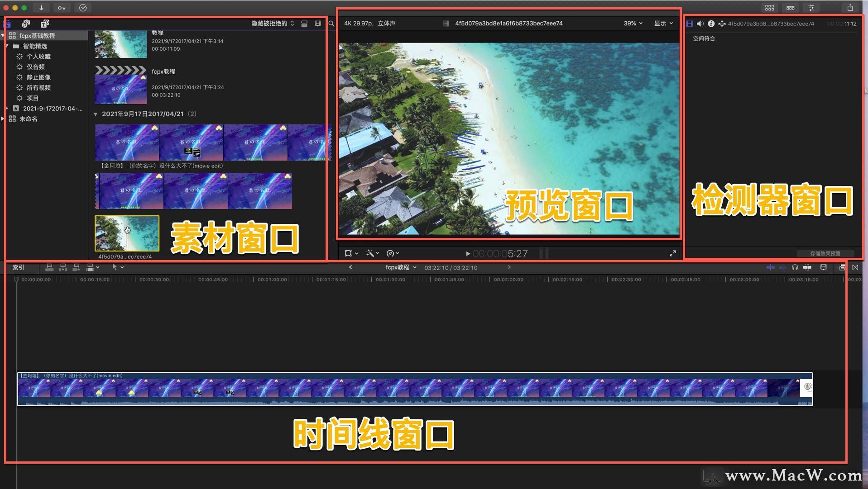Toggle the browser panel grid icon

[769, 8]
